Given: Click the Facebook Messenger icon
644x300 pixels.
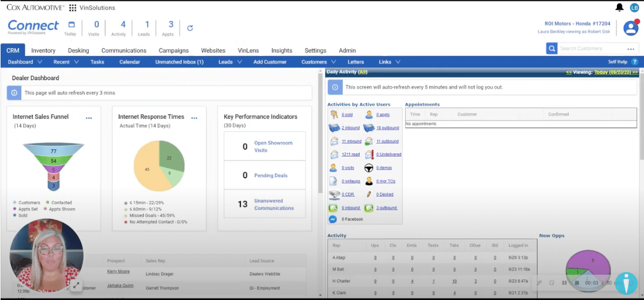Looking at the screenshot, I should tap(333, 219).
